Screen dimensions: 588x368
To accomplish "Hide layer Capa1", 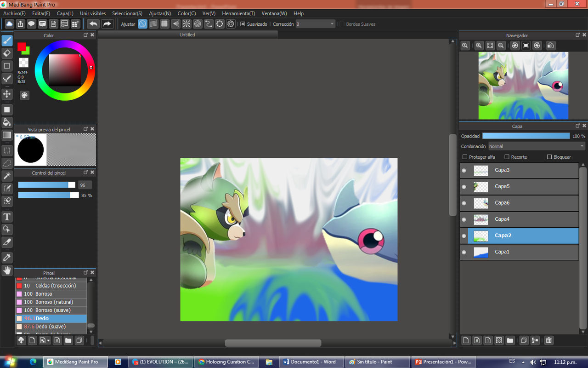I will pos(464,252).
